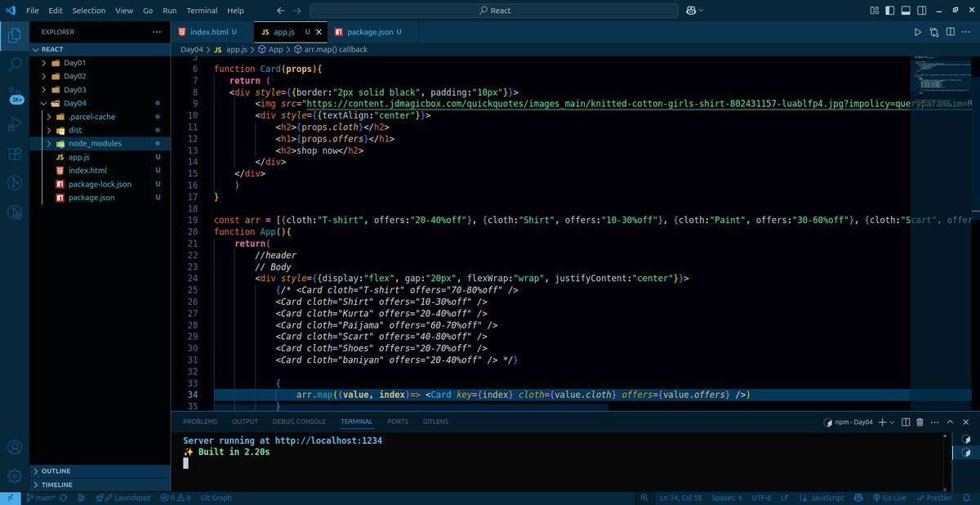Screen dimensions: 980x505
Task: Switch to the package.json editor tab
Action: click(372, 32)
